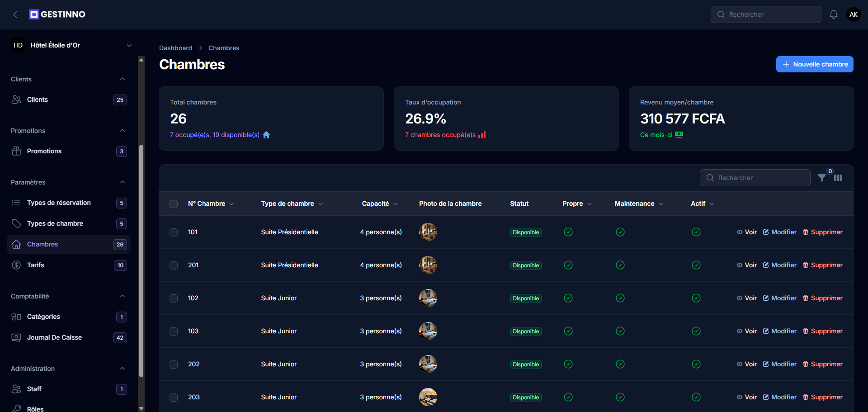The width and height of the screenshot is (868, 412).
Task: Open the column visibility icon
Action: click(x=838, y=178)
